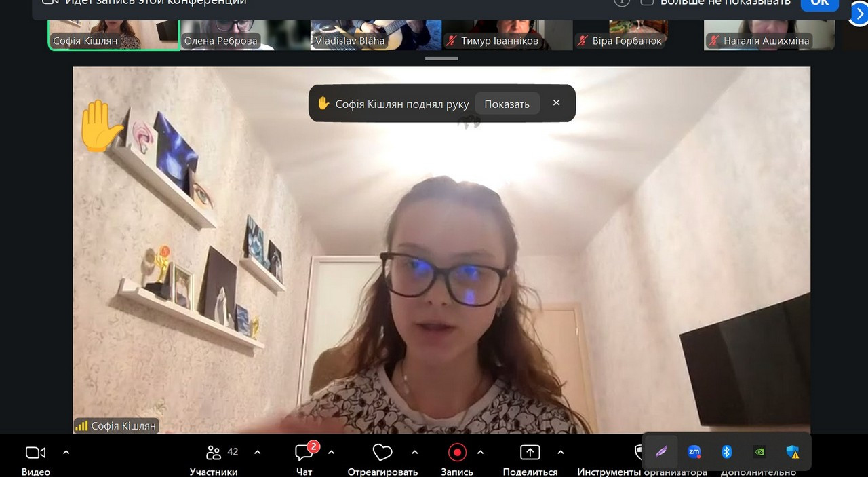The image size is (868, 477).
Task: Expand the arrow next to Чат
Action: [331, 452]
